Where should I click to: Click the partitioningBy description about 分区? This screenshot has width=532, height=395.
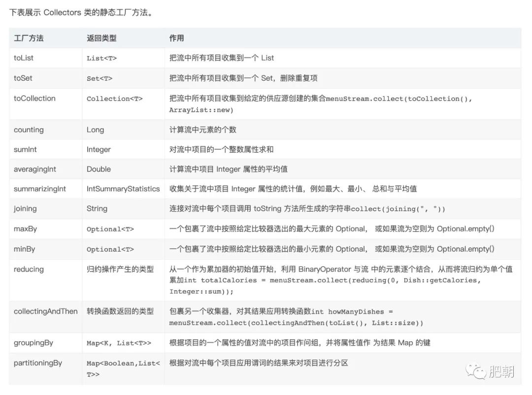coord(259,363)
